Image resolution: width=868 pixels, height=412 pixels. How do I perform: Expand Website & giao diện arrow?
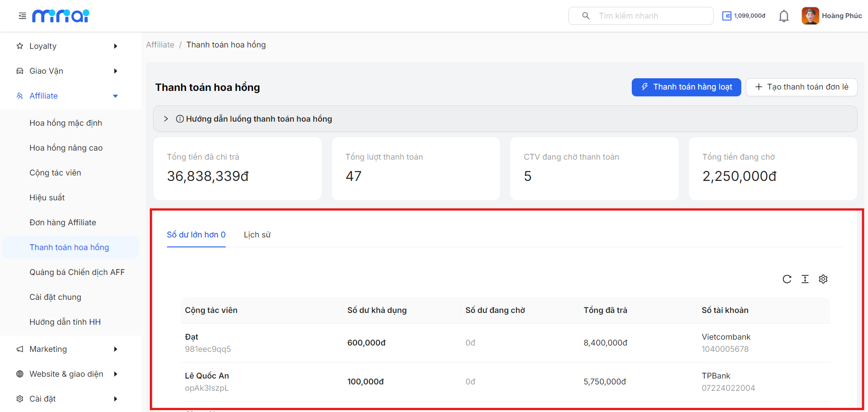tap(115, 374)
